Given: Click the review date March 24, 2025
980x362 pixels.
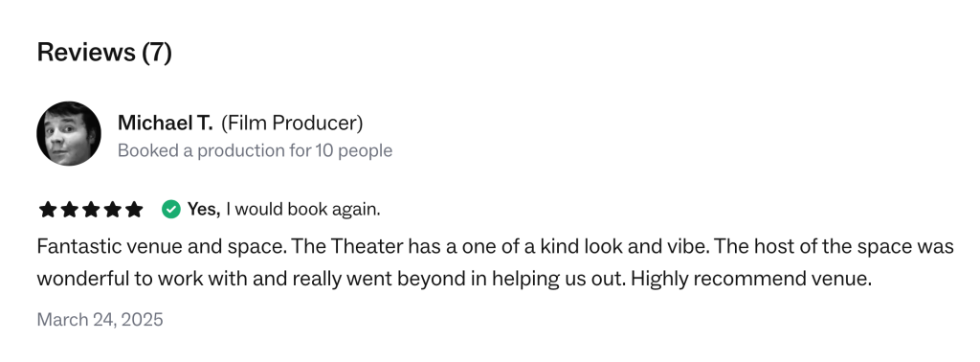Looking at the screenshot, I should tap(100, 320).
